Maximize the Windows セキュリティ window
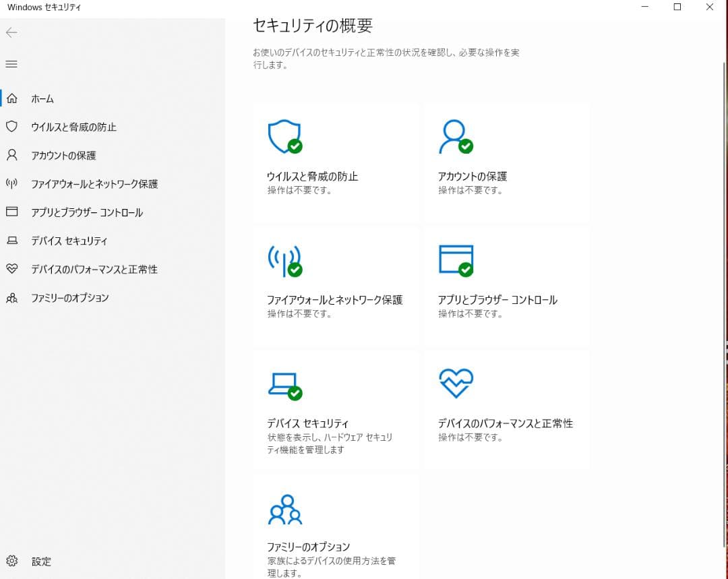 (677, 7)
